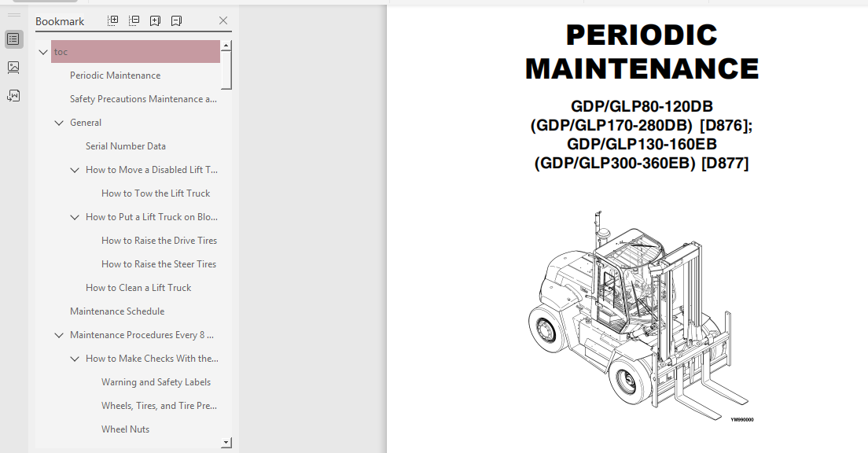This screenshot has height=453, width=868.
Task: Open How to Clean a Lift Truck
Action: tap(138, 288)
